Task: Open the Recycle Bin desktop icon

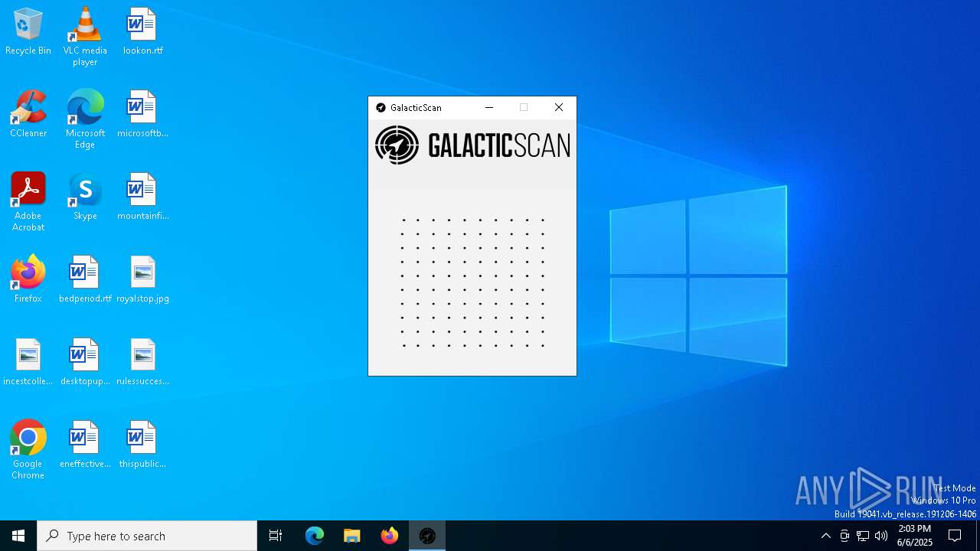Action: tap(28, 32)
